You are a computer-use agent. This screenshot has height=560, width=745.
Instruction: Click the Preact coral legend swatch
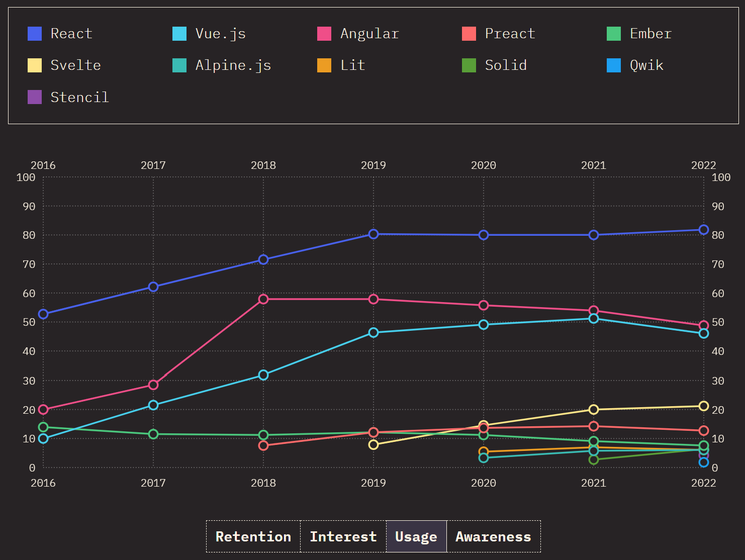point(469,34)
